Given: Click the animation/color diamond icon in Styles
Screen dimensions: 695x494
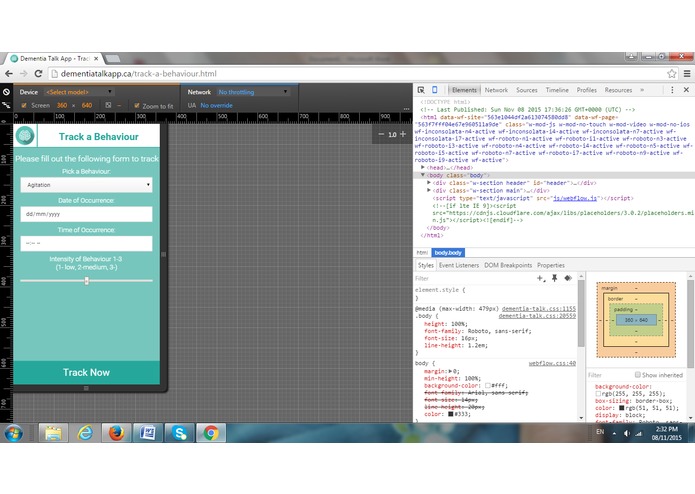Looking at the screenshot, I should (568, 278).
